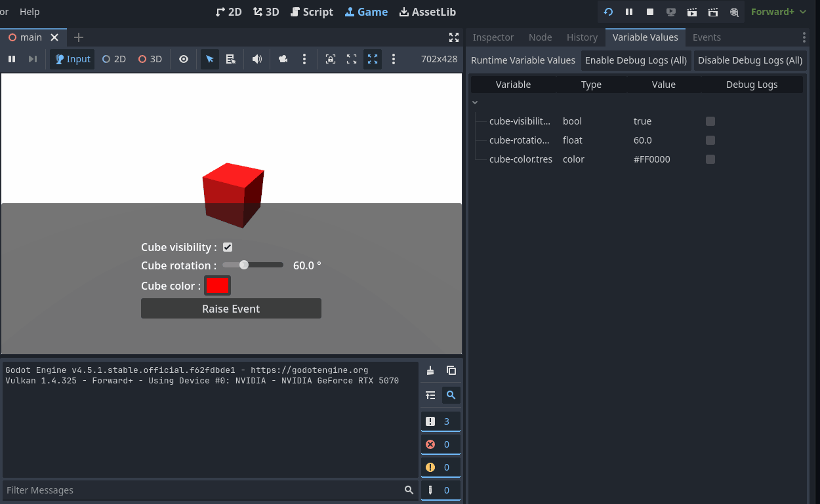The width and height of the screenshot is (820, 504).
Task: Uncheck the Cube visibility checkbox
Action: pyautogui.click(x=228, y=247)
